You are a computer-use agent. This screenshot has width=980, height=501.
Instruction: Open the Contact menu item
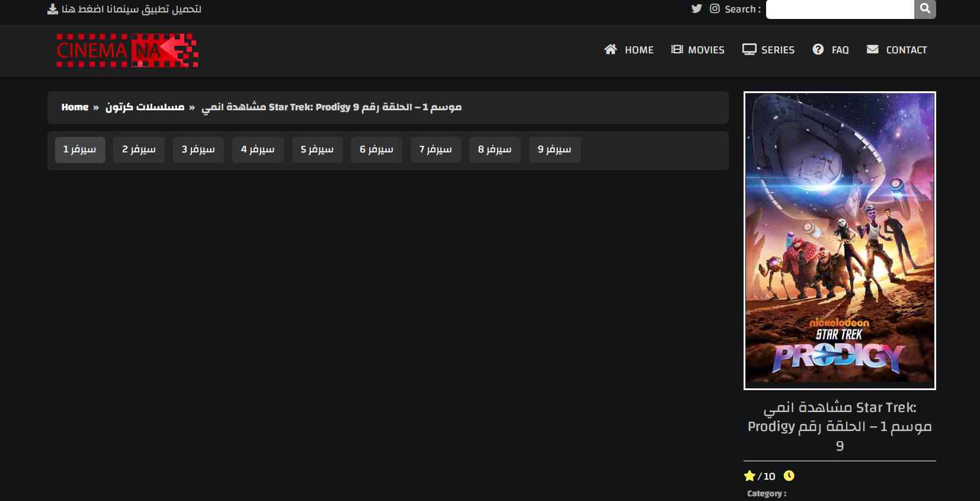click(896, 50)
